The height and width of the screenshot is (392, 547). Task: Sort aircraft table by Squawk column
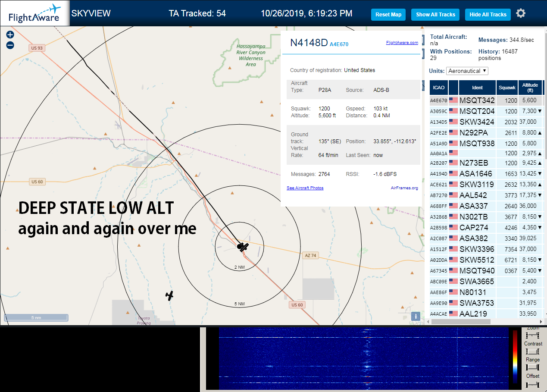(x=507, y=88)
